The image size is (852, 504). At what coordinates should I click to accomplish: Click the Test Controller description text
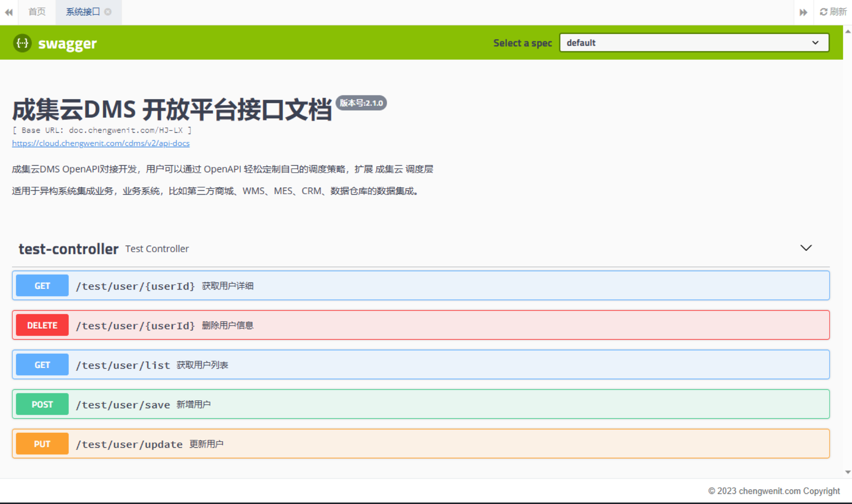click(x=157, y=249)
